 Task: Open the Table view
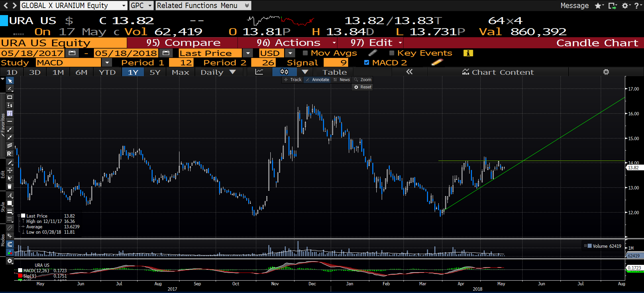335,72
